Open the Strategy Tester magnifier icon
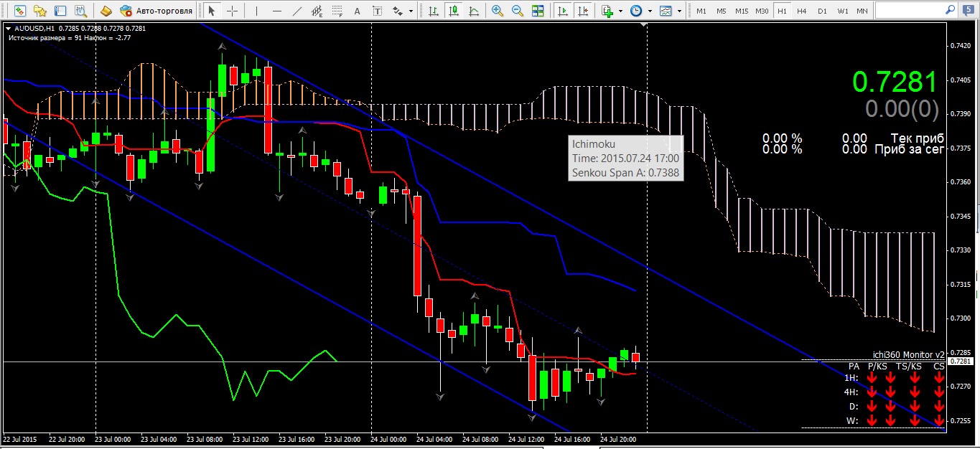 [80, 11]
